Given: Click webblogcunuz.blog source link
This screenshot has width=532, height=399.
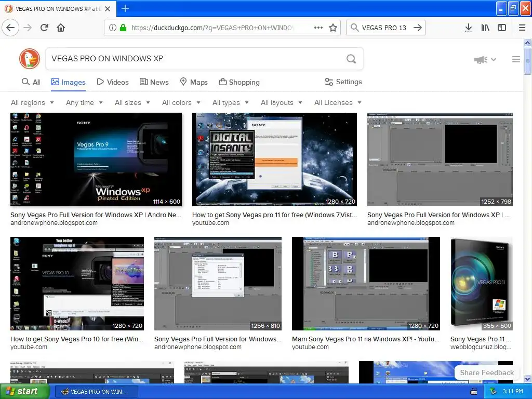Looking at the screenshot, I should (481, 347).
